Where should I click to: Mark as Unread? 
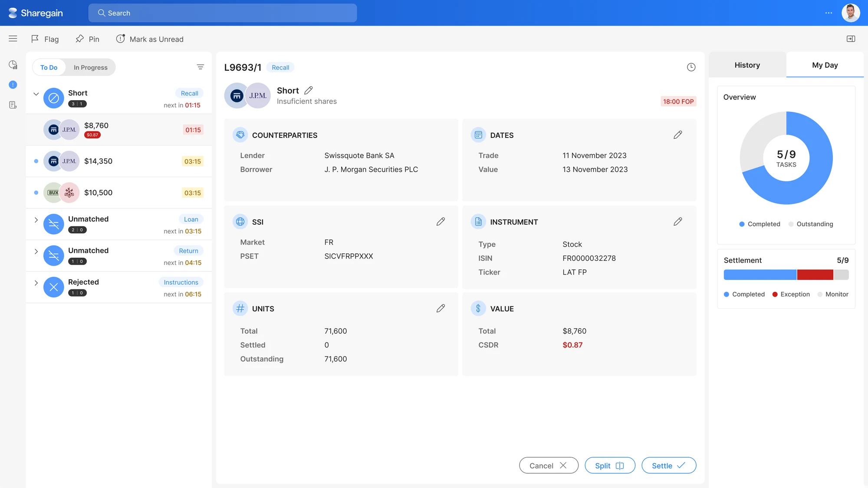click(150, 39)
